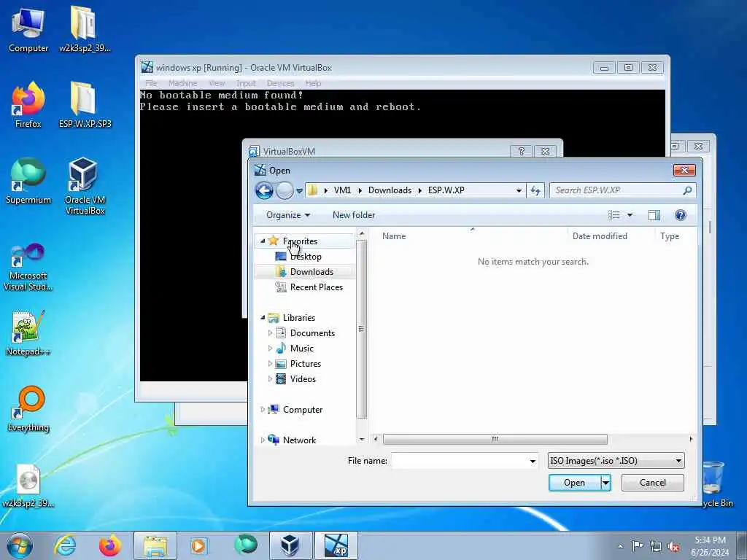Expand the Computer node
The image size is (747, 560).
coord(263,410)
